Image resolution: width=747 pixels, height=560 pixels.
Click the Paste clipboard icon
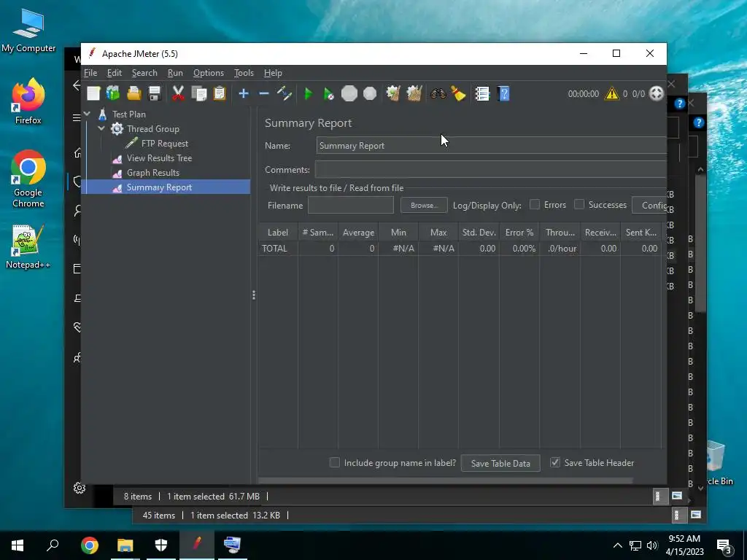tap(219, 93)
